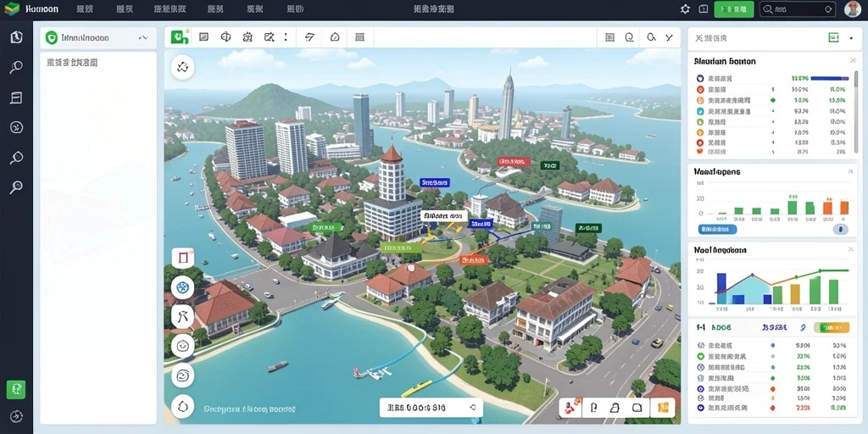Click the orange grid icon at bottom-right of map
Screen dimensions: 868x434
coord(663,408)
